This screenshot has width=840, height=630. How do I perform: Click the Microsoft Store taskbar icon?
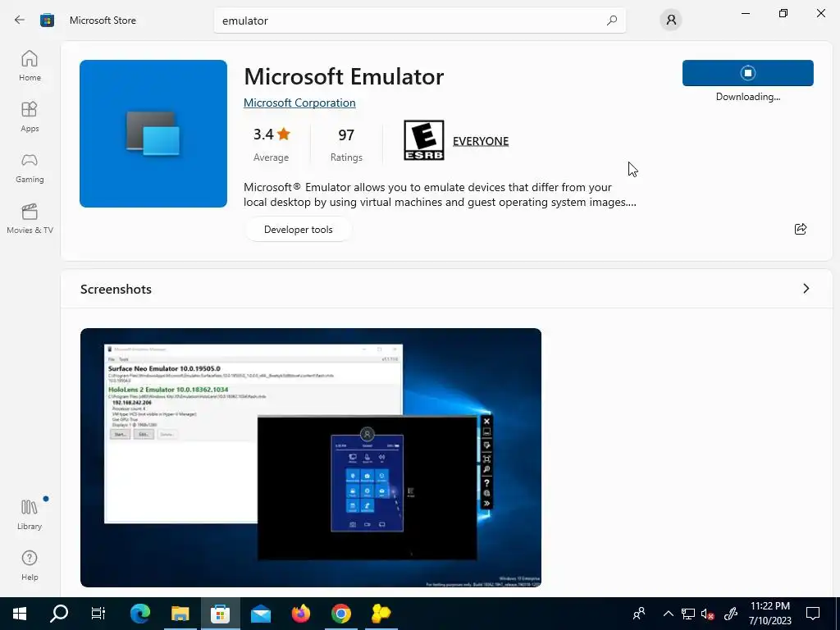[x=220, y=614]
